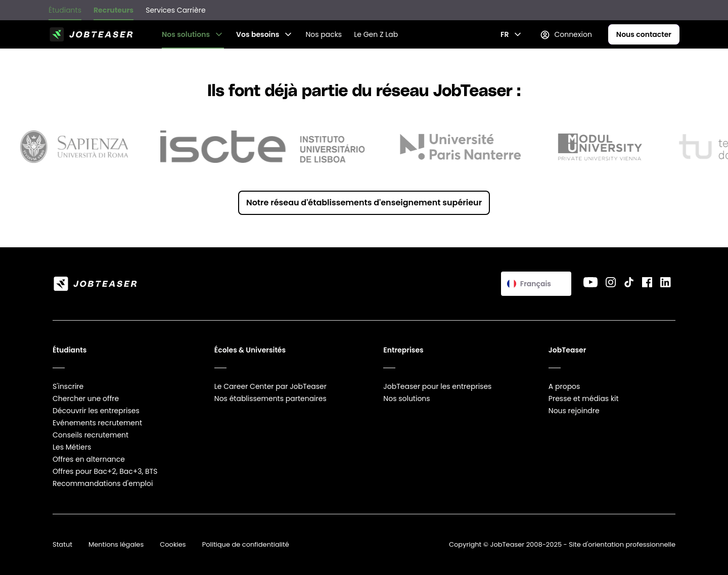The image size is (728, 575).
Task: Click the Entreprises footer heading
Action: click(403, 350)
